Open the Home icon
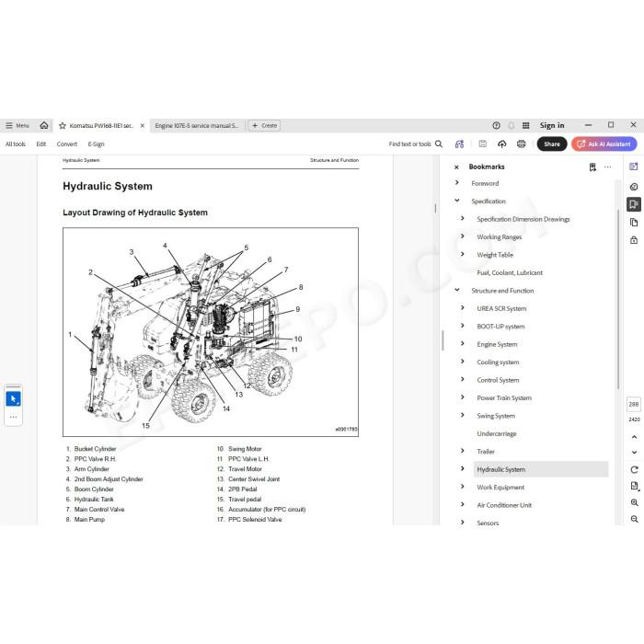 pyautogui.click(x=44, y=125)
